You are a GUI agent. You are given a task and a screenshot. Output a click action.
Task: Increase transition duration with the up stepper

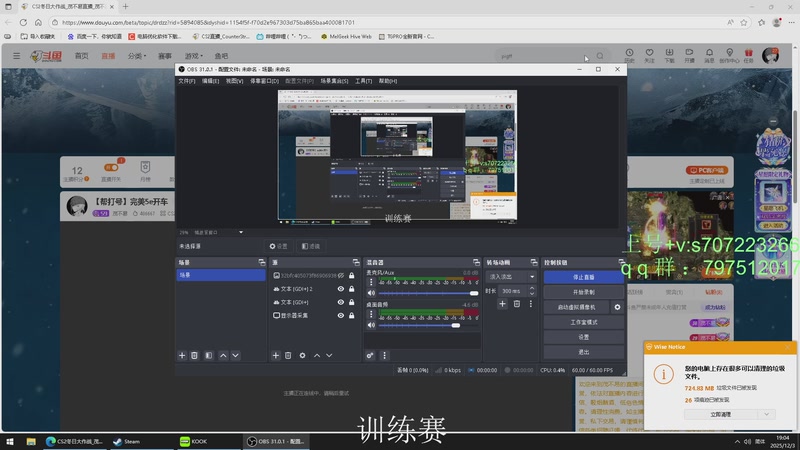[532, 288]
